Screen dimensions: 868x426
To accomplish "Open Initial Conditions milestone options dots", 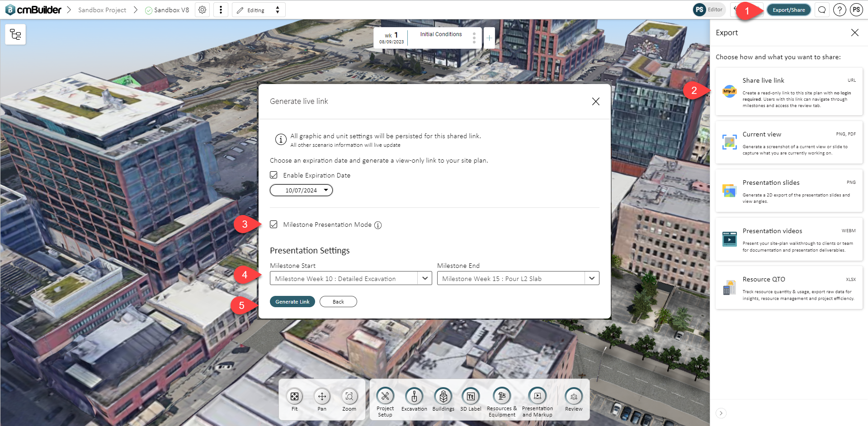I will (x=474, y=38).
